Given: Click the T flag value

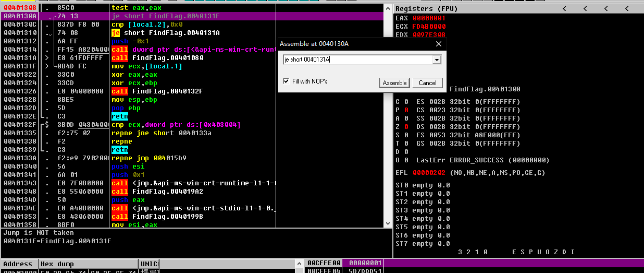Looking at the screenshot, I should 406,144.
